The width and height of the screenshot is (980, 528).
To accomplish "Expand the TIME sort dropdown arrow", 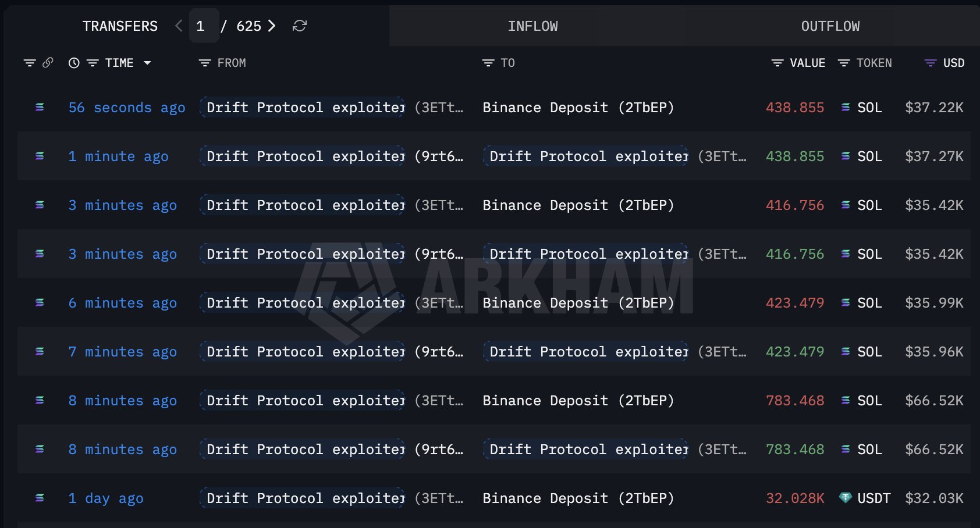I will [147, 63].
